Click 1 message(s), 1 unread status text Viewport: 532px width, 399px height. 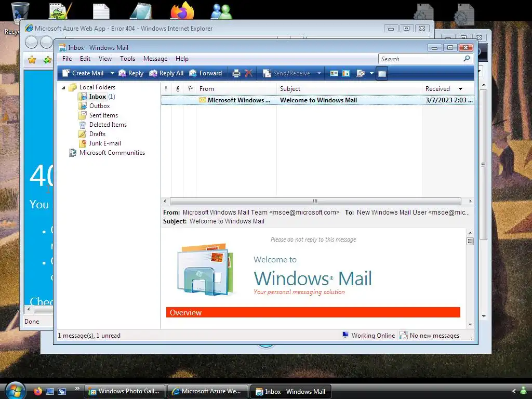click(89, 336)
